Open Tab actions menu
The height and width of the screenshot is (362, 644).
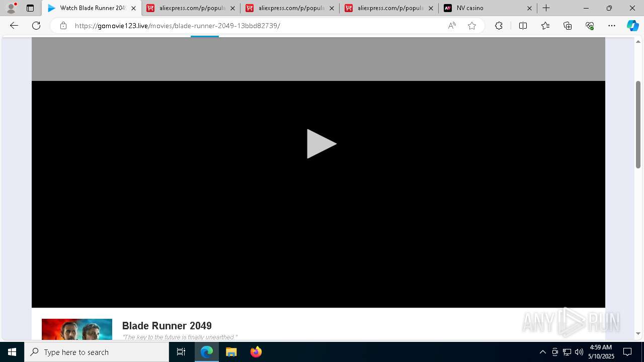pos(30,8)
